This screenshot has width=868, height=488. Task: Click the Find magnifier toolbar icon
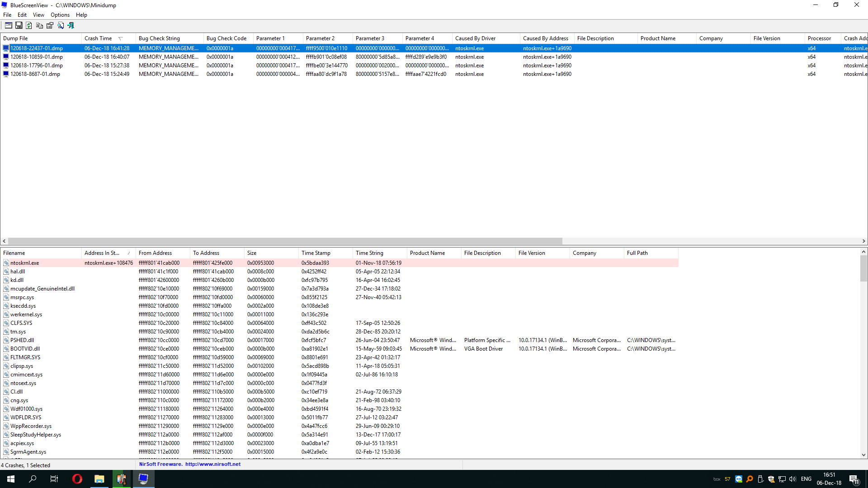tap(61, 26)
